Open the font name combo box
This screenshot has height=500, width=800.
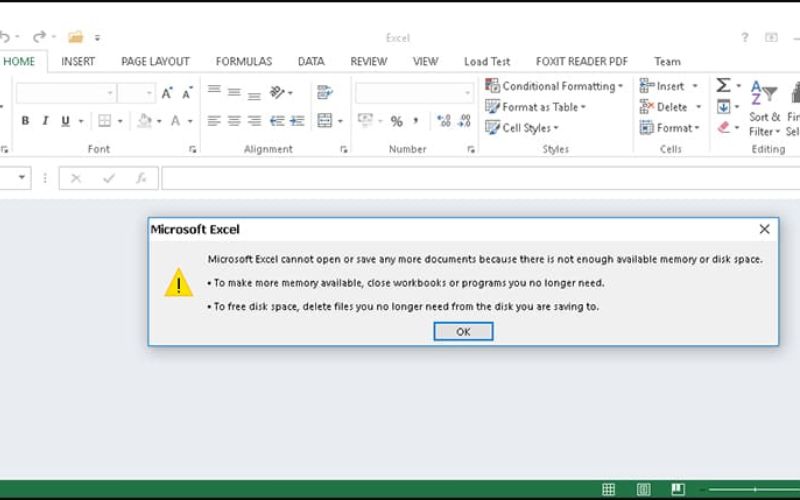click(x=66, y=93)
